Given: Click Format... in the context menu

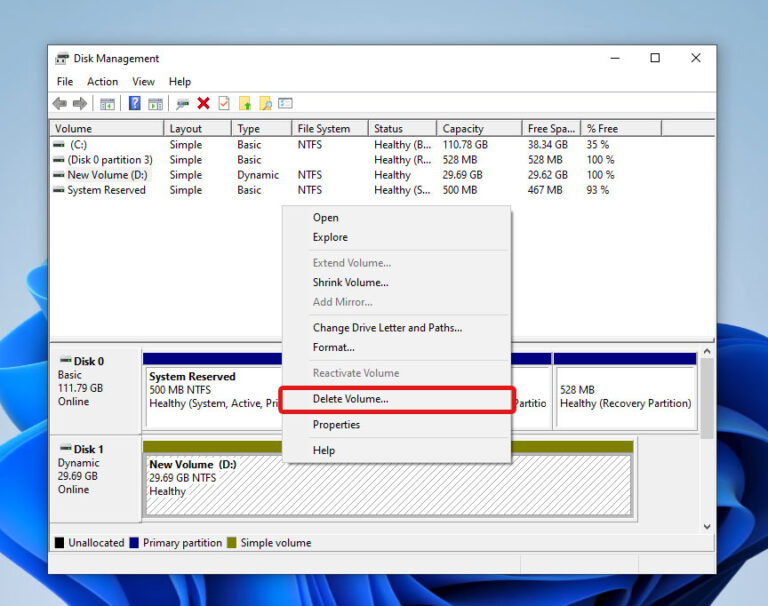Looking at the screenshot, I should click(x=333, y=348).
